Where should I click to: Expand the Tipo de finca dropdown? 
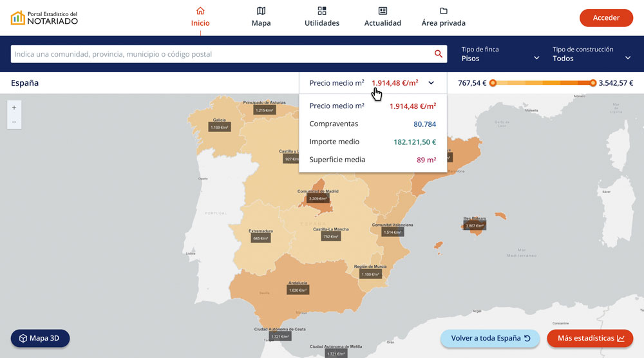click(500, 54)
